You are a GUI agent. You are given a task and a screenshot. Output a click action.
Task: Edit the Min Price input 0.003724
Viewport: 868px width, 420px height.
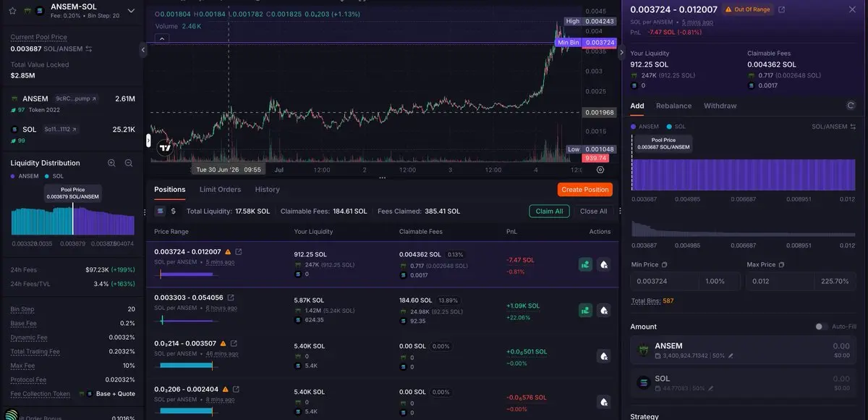665,281
